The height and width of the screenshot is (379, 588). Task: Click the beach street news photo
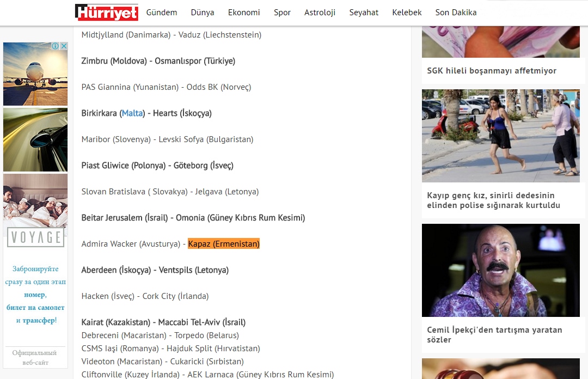(500, 136)
